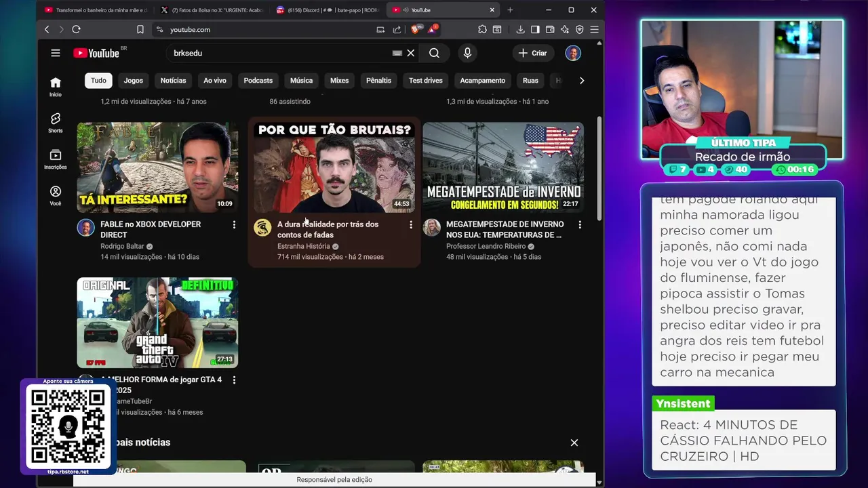Switch to the Fatos da Bolsa X tab

click(x=212, y=9)
